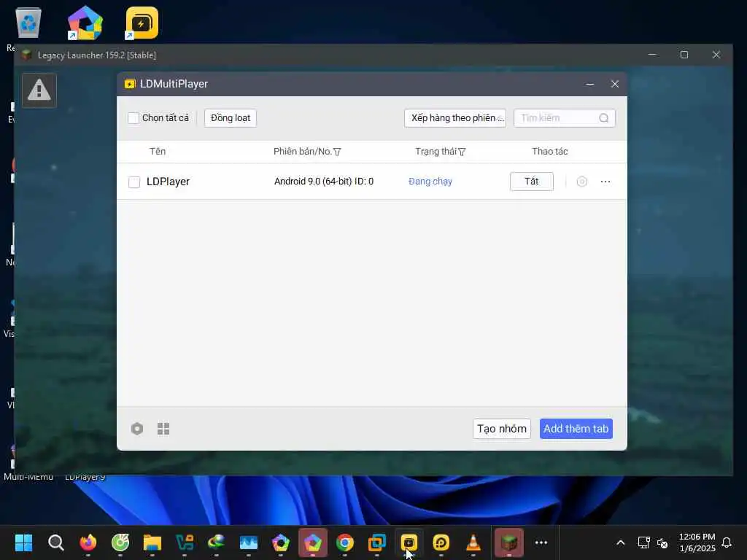The image size is (747, 560).
Task: Open the VirtualBox taskbar icon
Action: tap(377, 542)
